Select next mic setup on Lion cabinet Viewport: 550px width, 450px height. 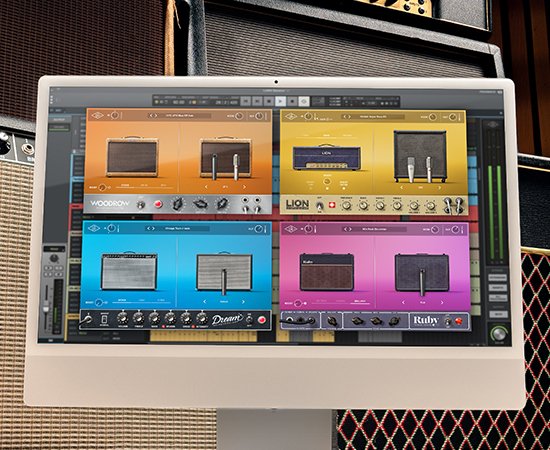440,188
